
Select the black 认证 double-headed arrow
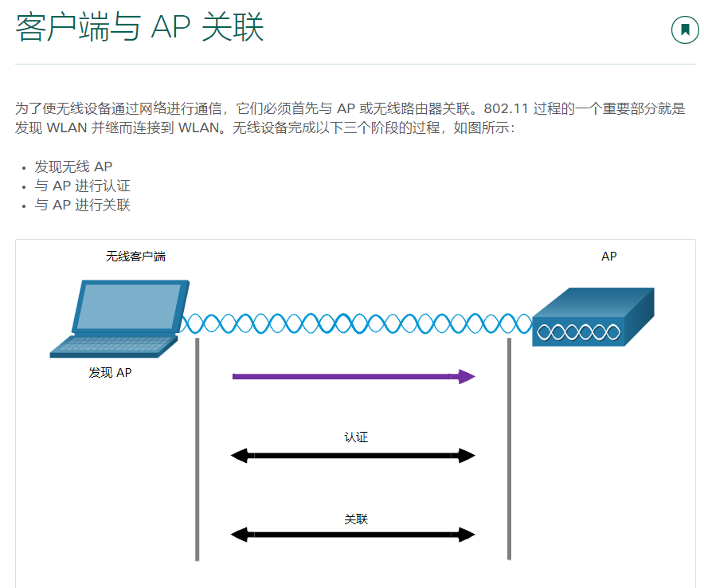pyautogui.click(x=350, y=455)
